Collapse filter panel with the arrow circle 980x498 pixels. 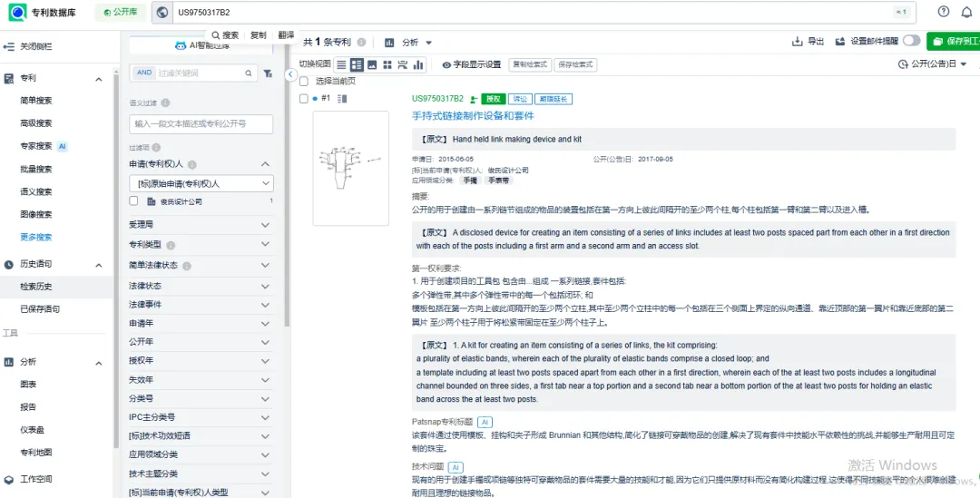pos(290,75)
